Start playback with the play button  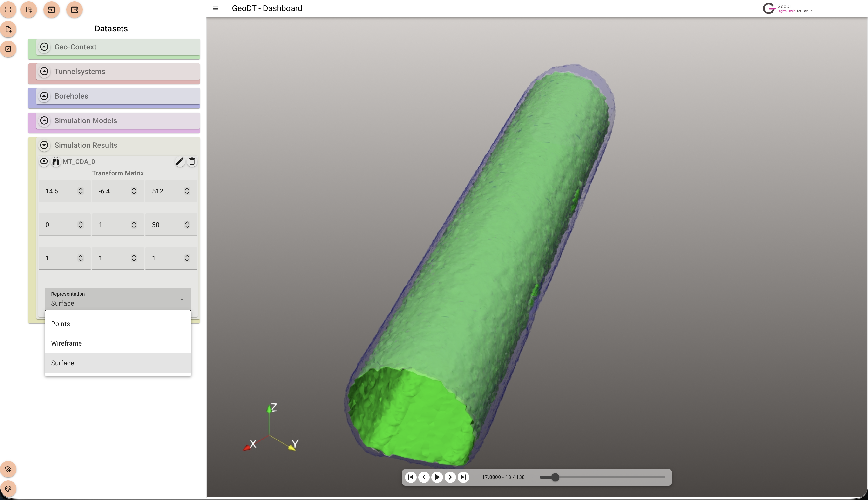[437, 477]
